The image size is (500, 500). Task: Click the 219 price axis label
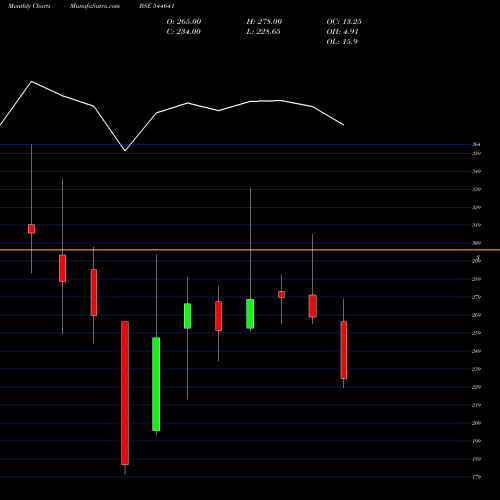coord(476,405)
